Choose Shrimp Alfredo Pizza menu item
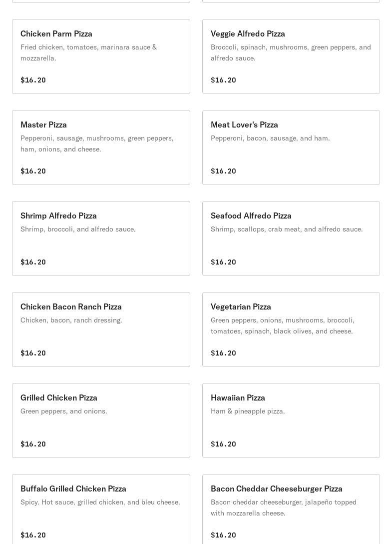 101,238
